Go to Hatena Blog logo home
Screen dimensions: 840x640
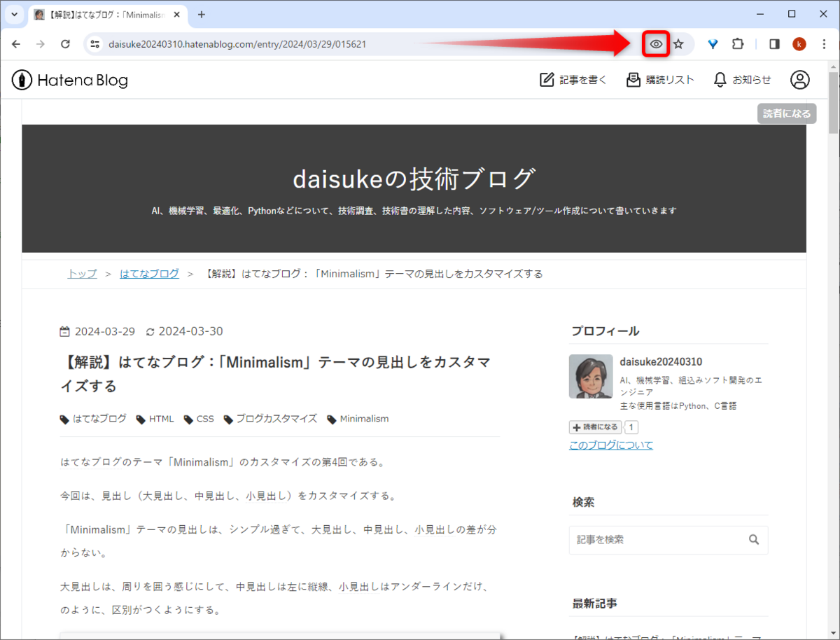click(70, 81)
